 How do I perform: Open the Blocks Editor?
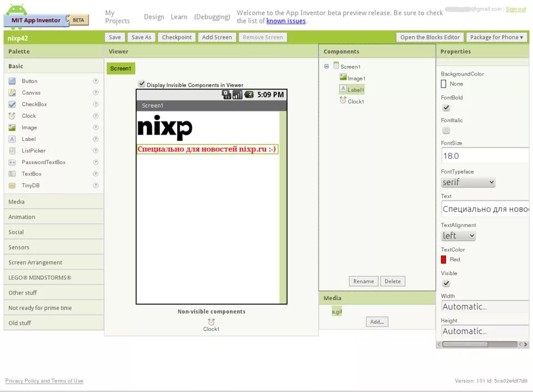click(430, 37)
